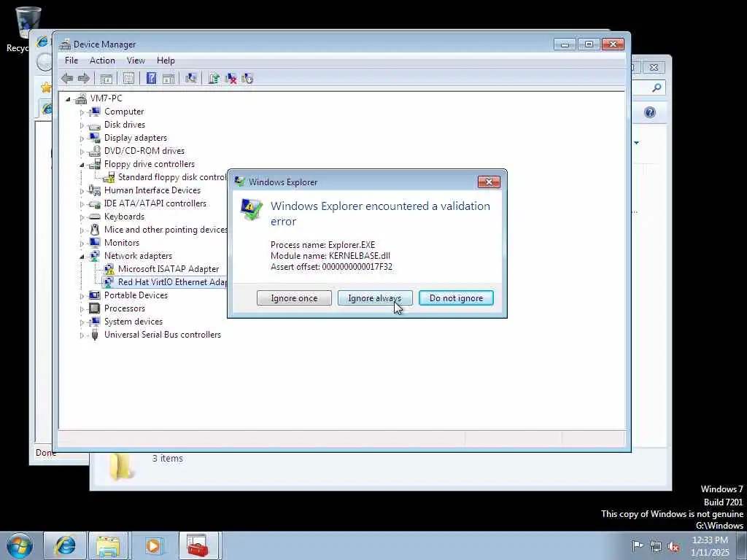Click the Show desktop strip at taskbar end

click(742, 545)
